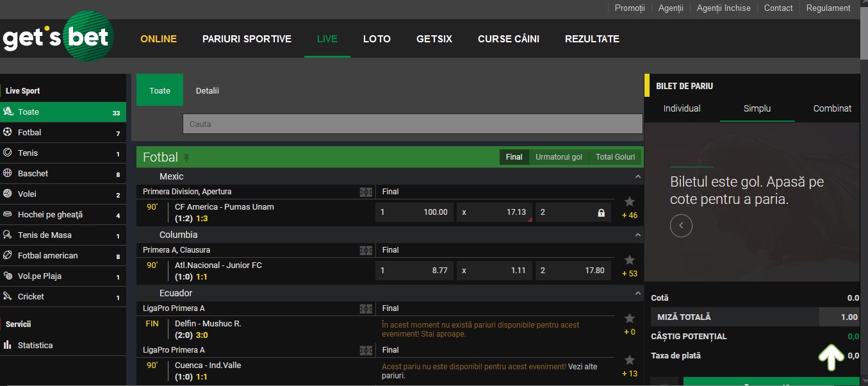Select the Fotbal soccer ball icon
Image resolution: width=868 pixels, height=386 pixels.
coord(8,132)
